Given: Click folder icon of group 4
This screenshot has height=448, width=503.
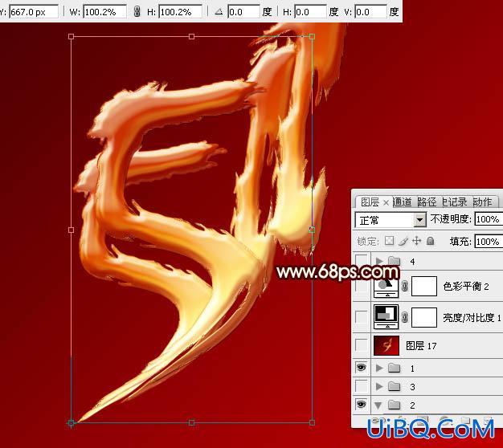Looking at the screenshot, I should [394, 261].
